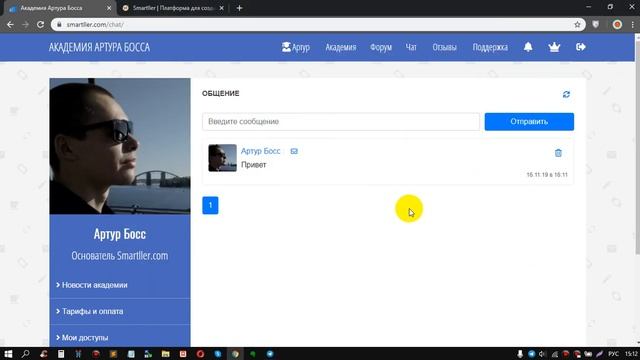Click the АКАДЕМИЯ АРТУРА БОССА logo

99,47
